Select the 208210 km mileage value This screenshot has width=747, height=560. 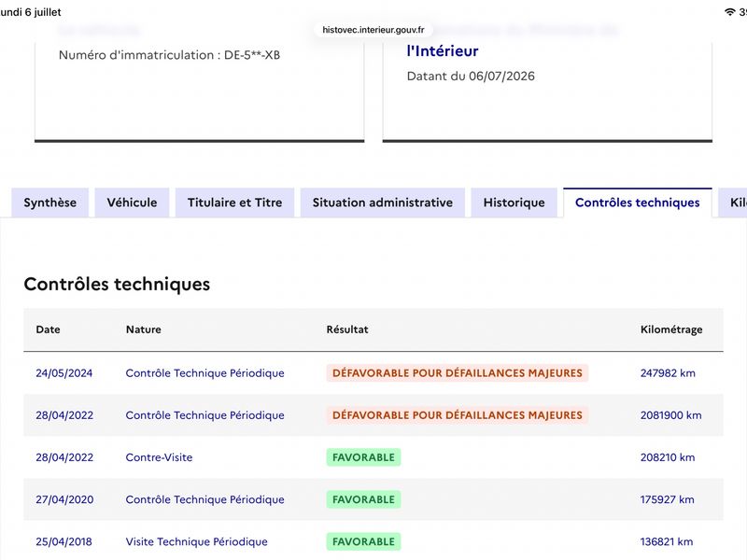click(x=668, y=457)
